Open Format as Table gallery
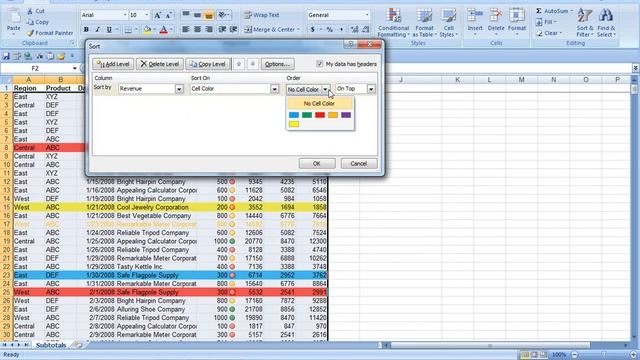Screen dimensions: 640x360 [424, 23]
